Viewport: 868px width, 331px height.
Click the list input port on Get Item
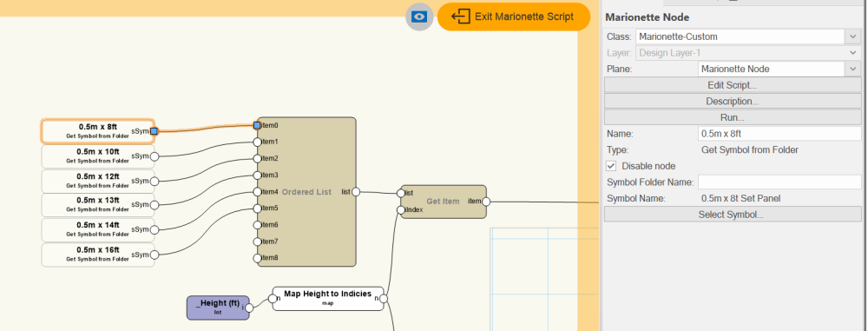[401, 193]
